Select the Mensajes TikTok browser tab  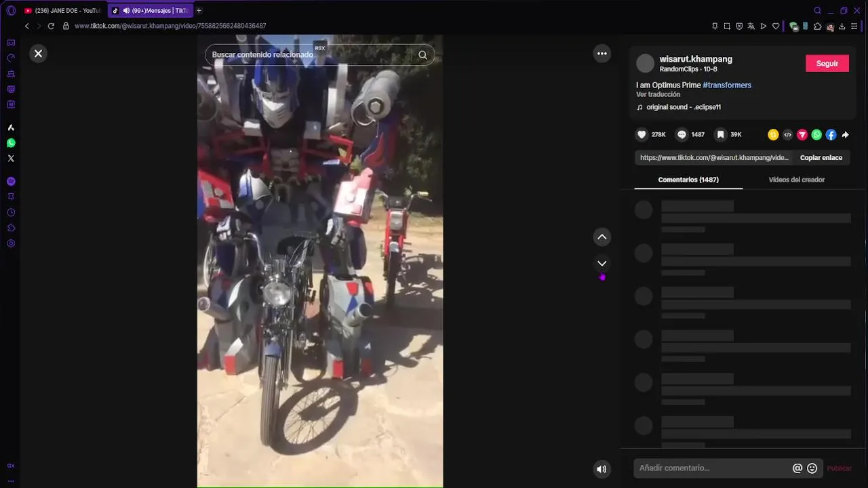click(x=151, y=11)
